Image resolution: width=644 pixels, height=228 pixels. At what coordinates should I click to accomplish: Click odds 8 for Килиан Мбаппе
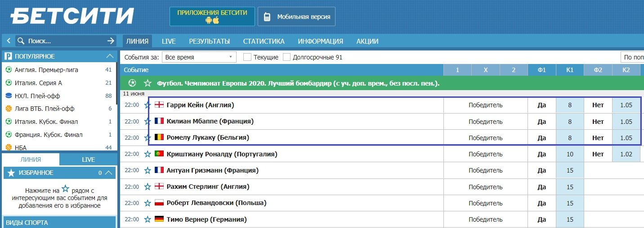pyautogui.click(x=570, y=121)
